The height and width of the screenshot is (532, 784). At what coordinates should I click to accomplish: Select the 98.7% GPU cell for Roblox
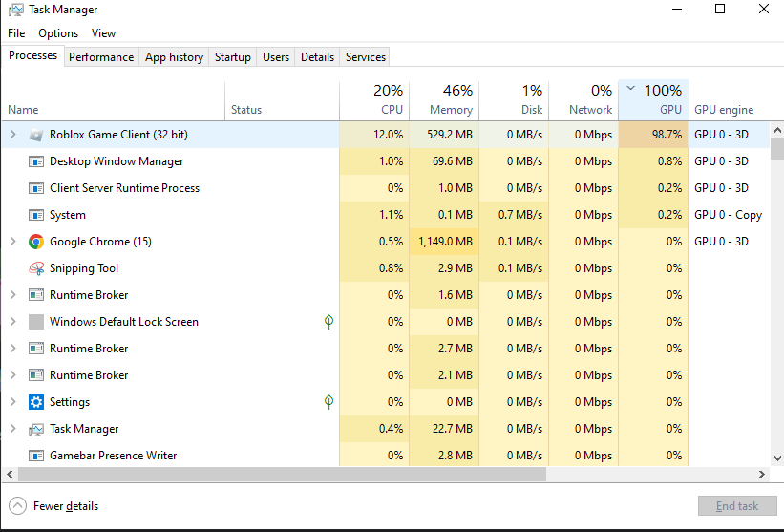point(653,135)
